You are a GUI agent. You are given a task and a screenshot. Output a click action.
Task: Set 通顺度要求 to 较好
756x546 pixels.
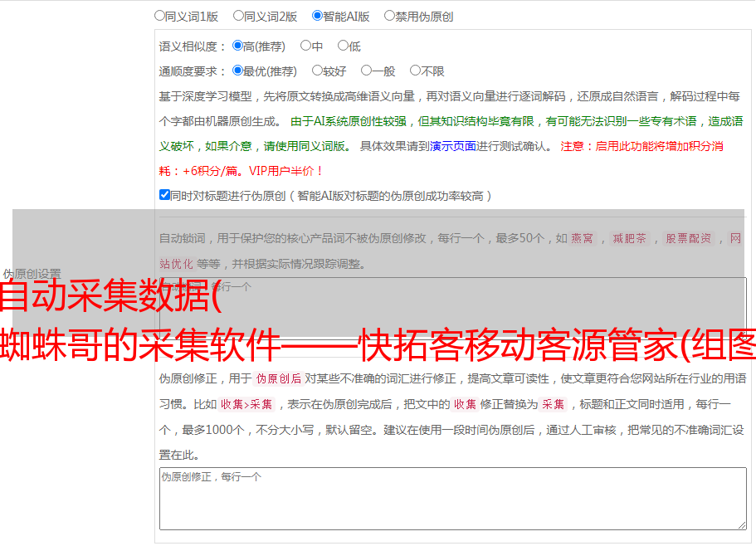coord(317,71)
